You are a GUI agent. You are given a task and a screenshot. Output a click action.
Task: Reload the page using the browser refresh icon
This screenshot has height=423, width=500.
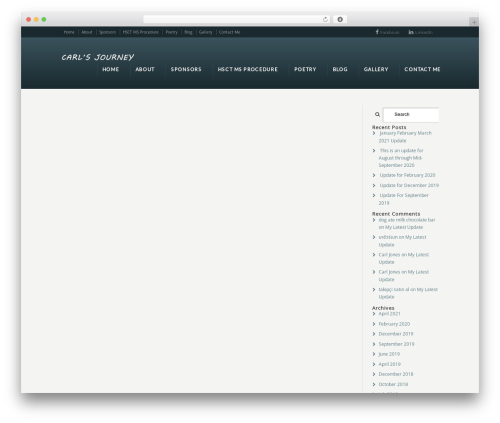tap(325, 19)
